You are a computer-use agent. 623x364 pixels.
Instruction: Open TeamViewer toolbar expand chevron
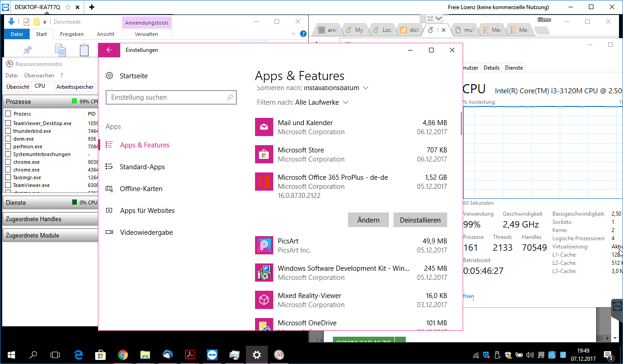[x=439, y=18]
